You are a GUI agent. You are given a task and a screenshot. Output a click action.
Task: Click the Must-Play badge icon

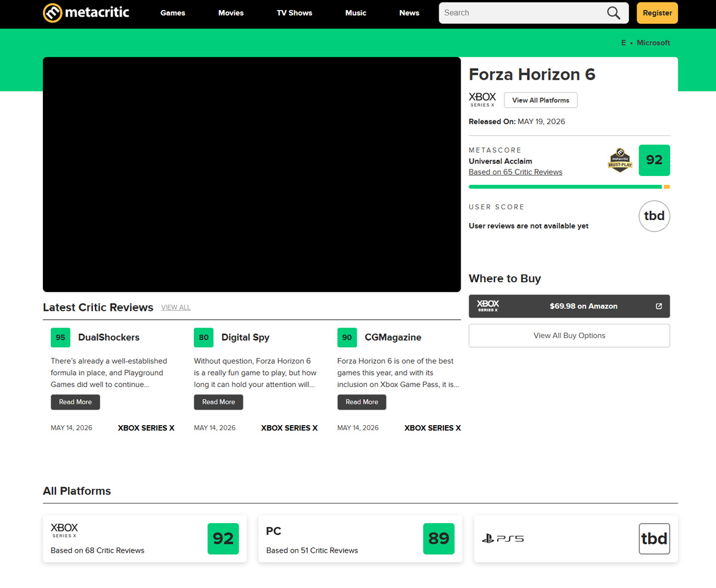pos(620,160)
